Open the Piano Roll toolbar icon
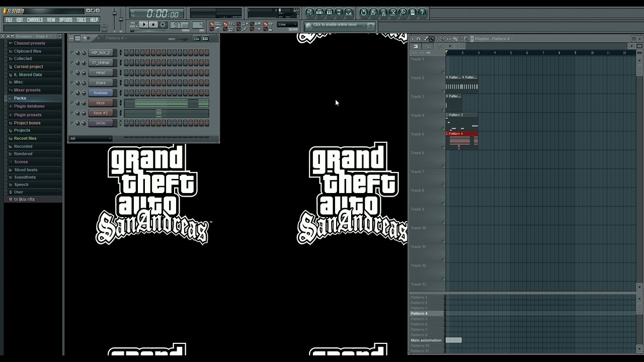The width and height of the screenshot is (644, 362). tap(329, 13)
